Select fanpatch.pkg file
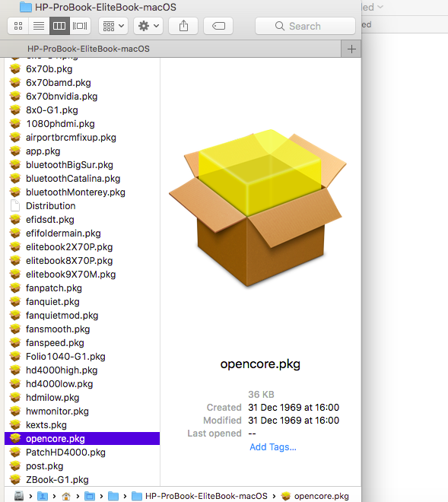The image size is (448, 502). click(x=82, y=288)
